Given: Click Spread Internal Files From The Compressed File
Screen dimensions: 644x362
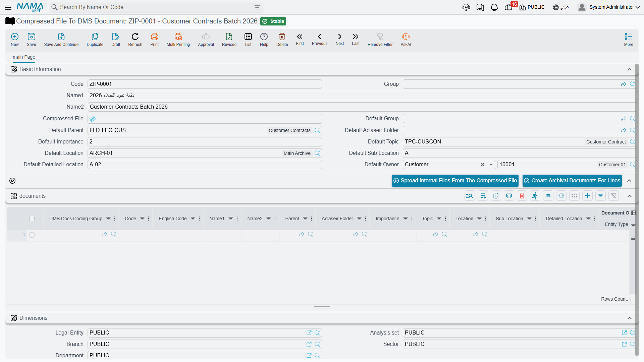Looking at the screenshot, I should pyautogui.click(x=455, y=181).
